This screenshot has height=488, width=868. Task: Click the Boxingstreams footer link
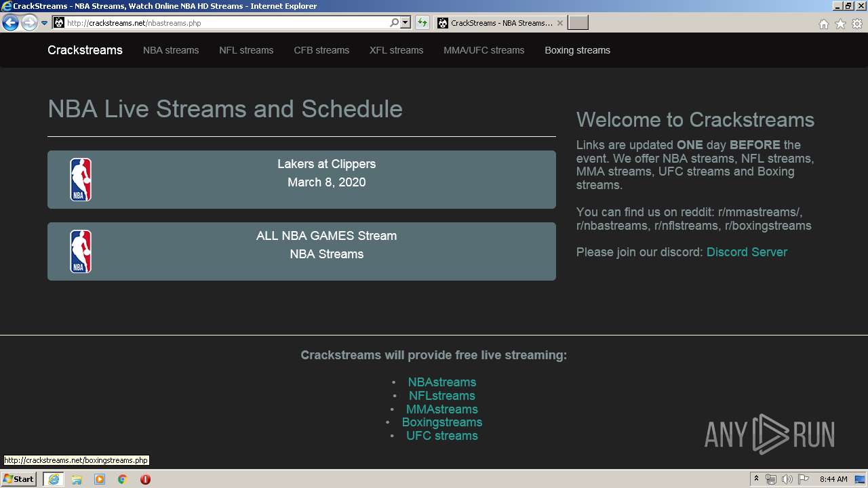tap(442, 422)
